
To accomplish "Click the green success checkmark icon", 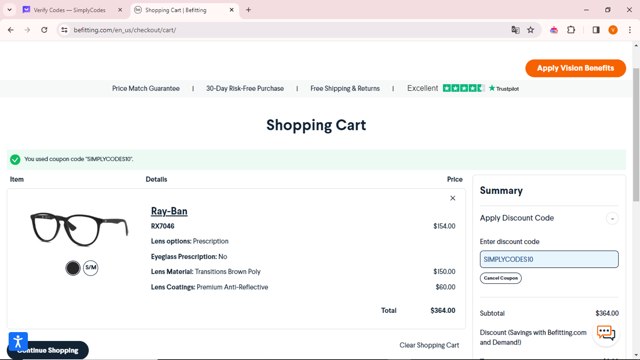I will tap(15, 159).
